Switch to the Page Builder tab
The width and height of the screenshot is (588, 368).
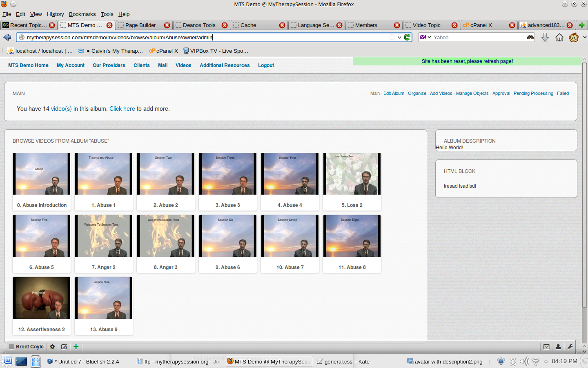140,25
